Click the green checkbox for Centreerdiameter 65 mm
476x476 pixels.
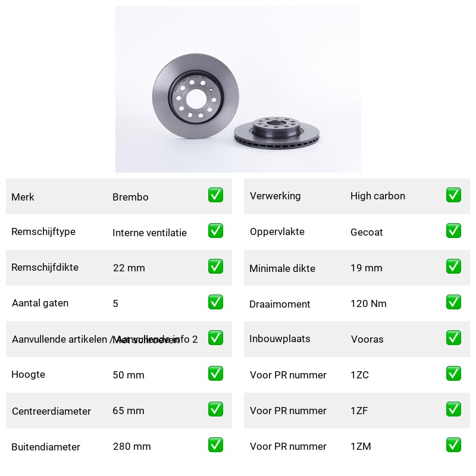[215, 409]
